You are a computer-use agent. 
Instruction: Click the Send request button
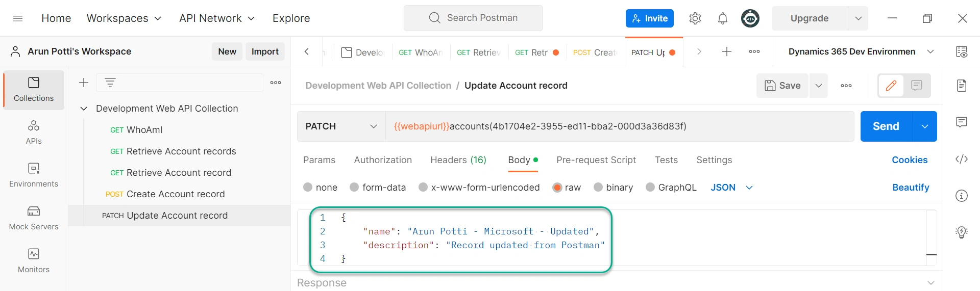[x=886, y=126]
